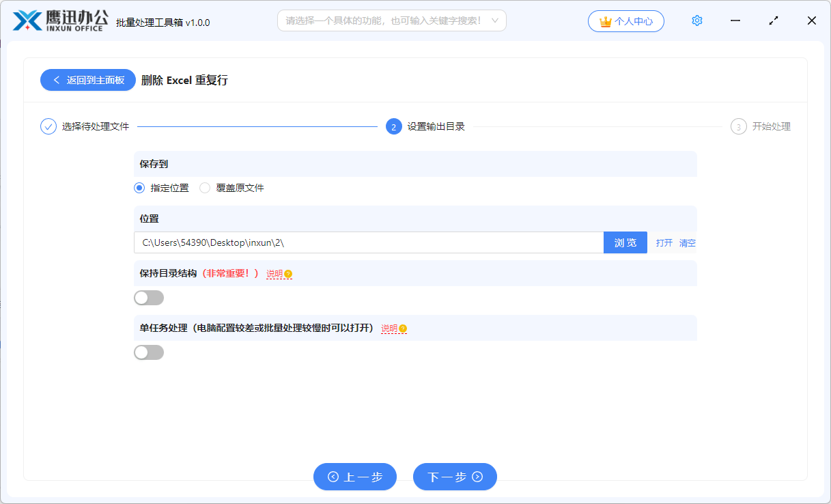
Task: Click the step 2 number badge icon
Action: (393, 126)
